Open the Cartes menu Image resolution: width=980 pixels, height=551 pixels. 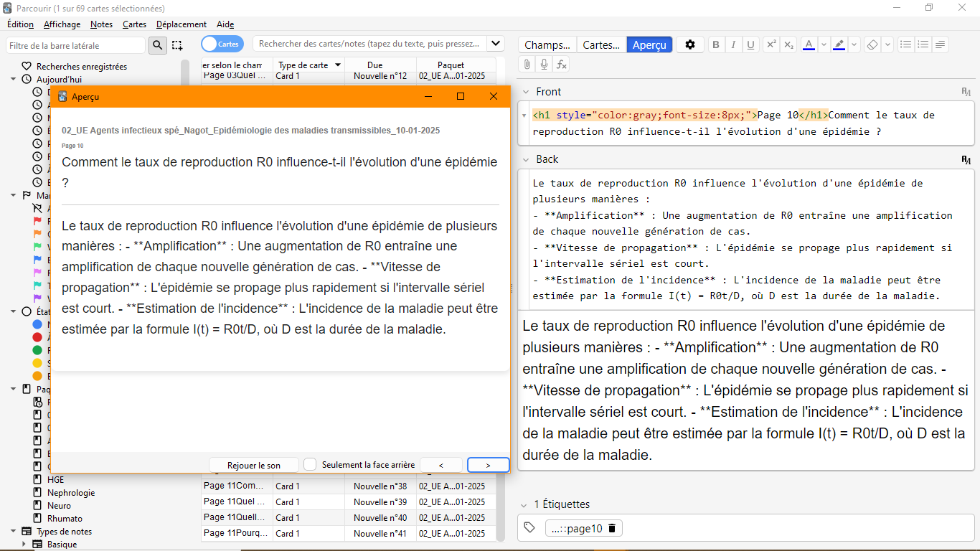click(x=134, y=24)
